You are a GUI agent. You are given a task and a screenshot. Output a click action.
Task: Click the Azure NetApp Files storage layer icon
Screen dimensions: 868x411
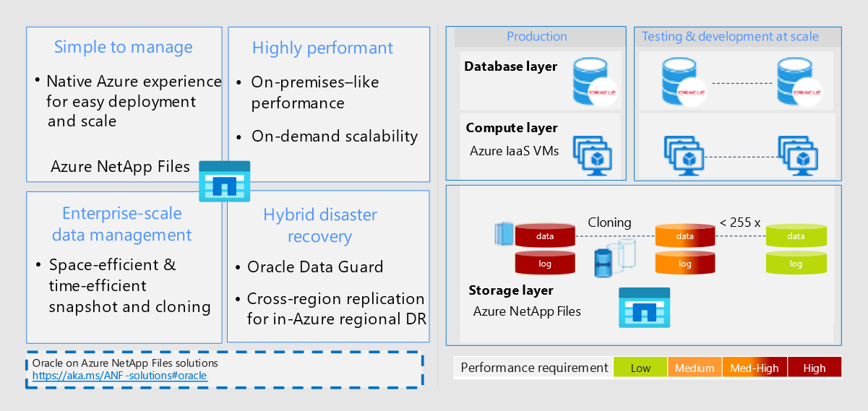(x=644, y=308)
